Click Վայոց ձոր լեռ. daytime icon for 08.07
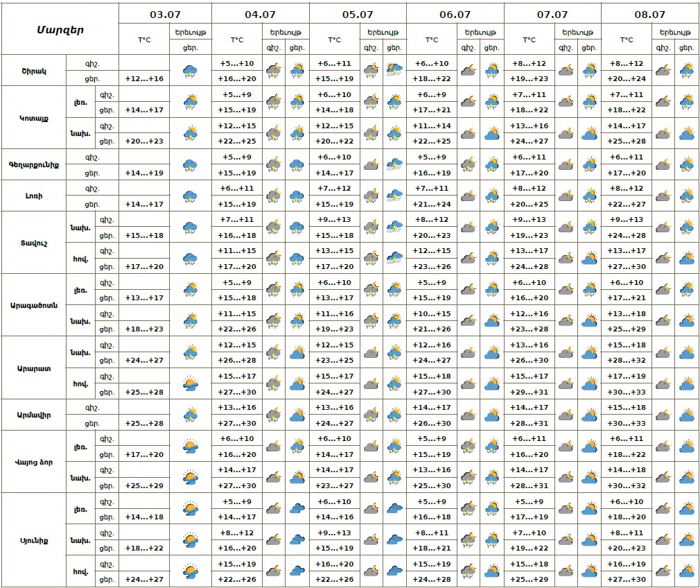Screen dimensions: 700x588 (687, 447)
